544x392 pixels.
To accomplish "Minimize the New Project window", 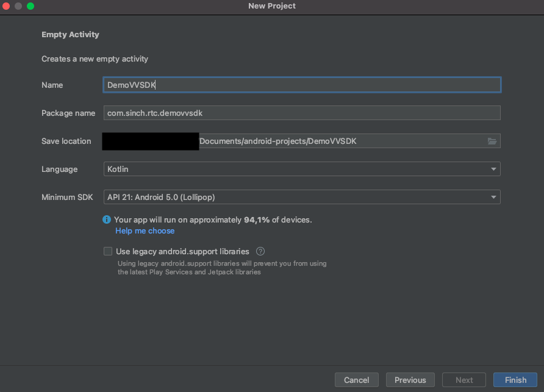I will pyautogui.click(x=18, y=6).
